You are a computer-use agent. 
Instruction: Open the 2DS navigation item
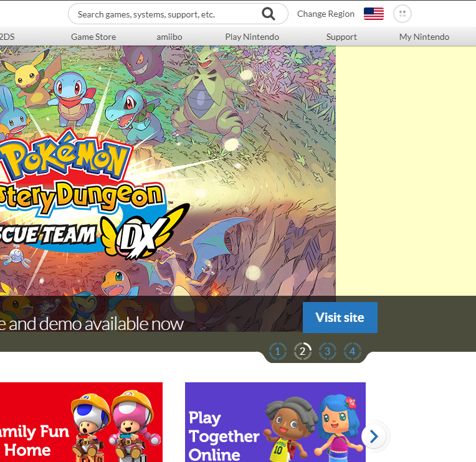(7, 37)
